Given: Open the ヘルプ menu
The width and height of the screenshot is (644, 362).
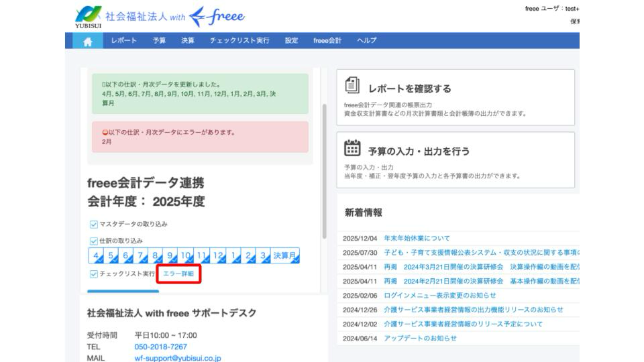Looking at the screenshot, I should [366, 41].
